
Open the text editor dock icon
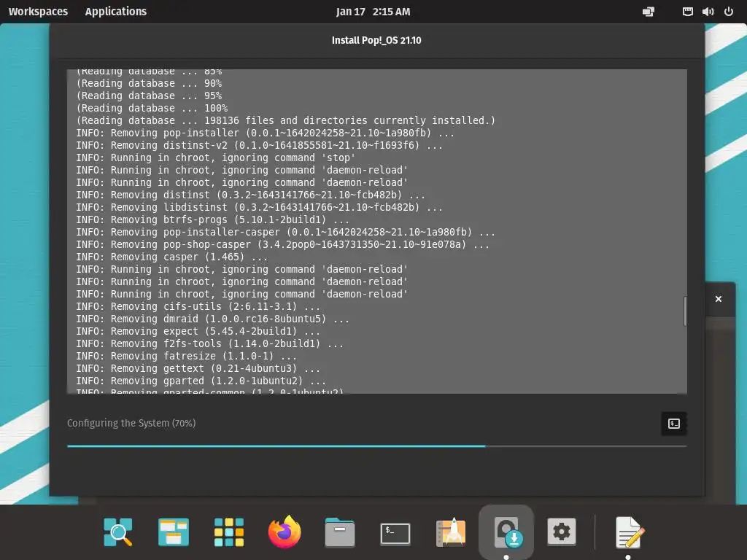(x=629, y=532)
